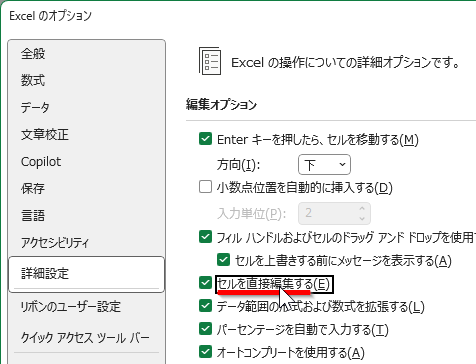Screen dimensions: 476x364
Task: Click the Excel のオプション dialog title
Action: coord(50,16)
